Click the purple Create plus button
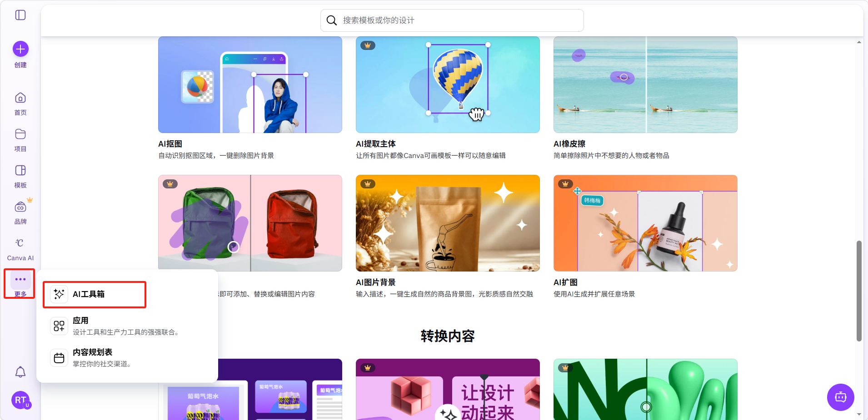The image size is (868, 420). pyautogui.click(x=20, y=49)
